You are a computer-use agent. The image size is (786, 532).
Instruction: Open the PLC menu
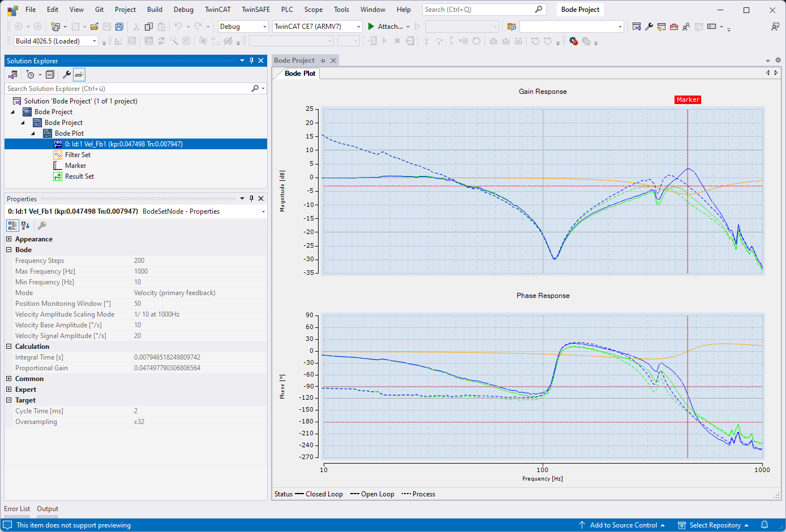(287, 10)
